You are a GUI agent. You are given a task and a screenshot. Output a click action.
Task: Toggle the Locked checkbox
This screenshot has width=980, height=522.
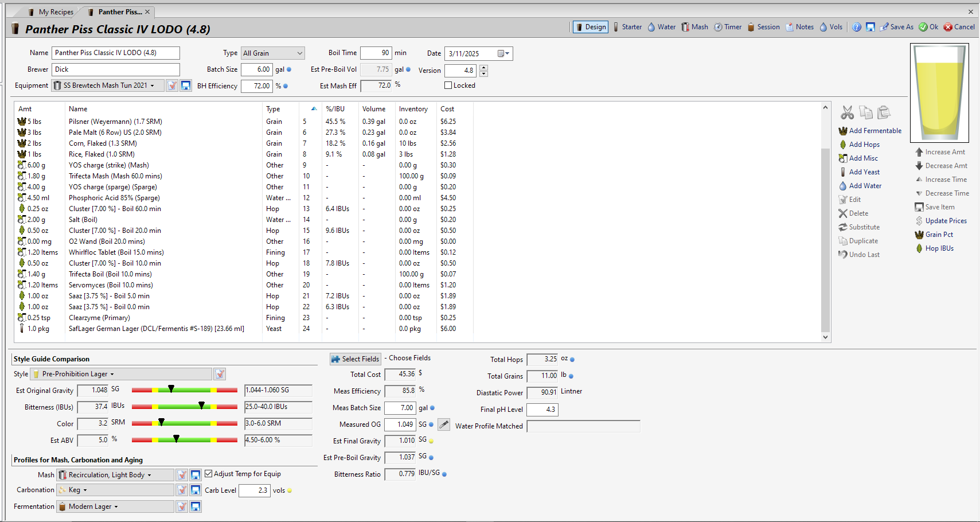tap(448, 85)
